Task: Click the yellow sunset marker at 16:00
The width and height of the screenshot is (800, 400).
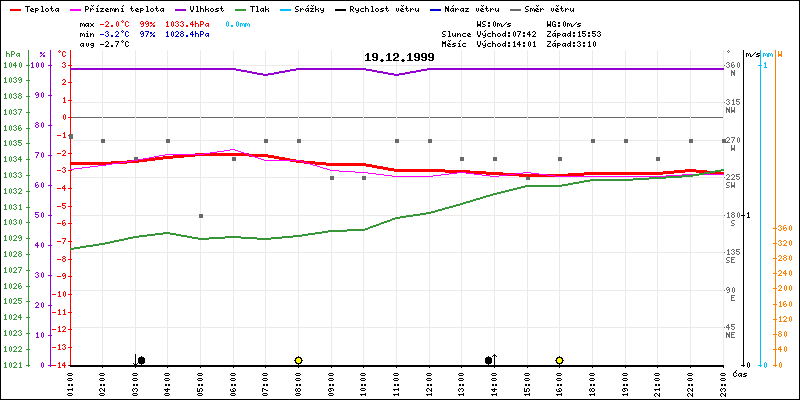Action: [559, 360]
